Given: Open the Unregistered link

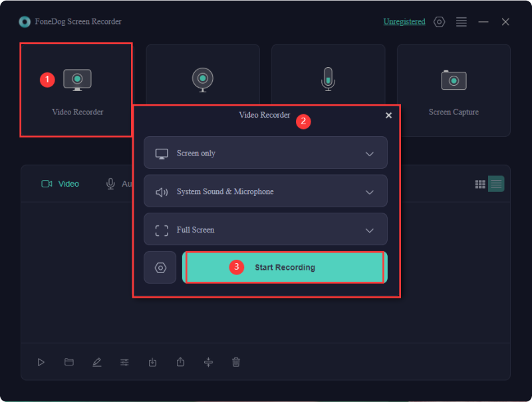Looking at the screenshot, I should (404, 21).
